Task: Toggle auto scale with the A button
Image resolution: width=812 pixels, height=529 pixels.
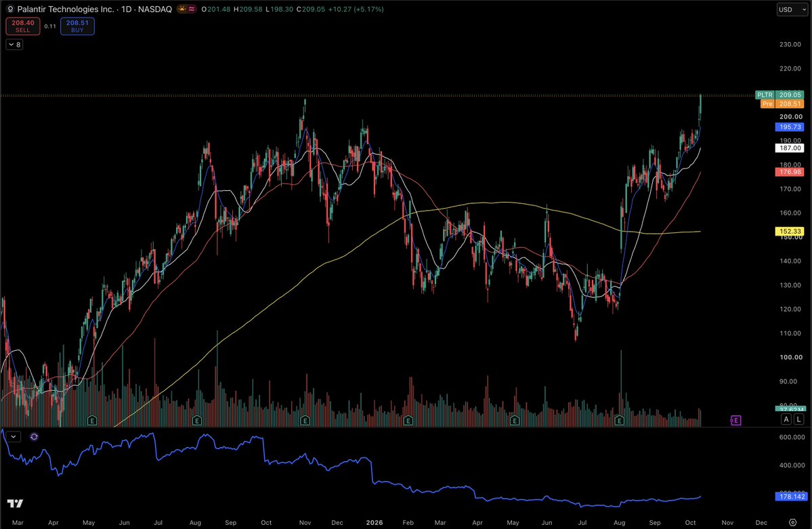Action: point(786,419)
